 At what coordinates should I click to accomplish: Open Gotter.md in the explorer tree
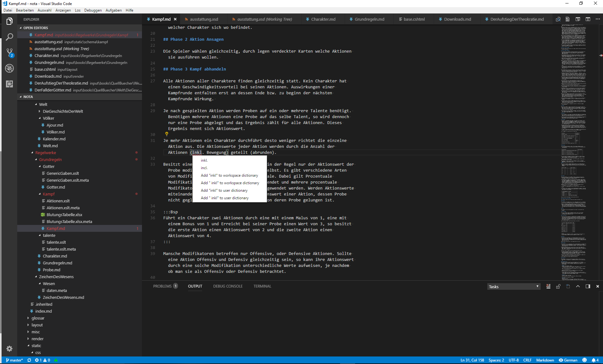point(55,187)
